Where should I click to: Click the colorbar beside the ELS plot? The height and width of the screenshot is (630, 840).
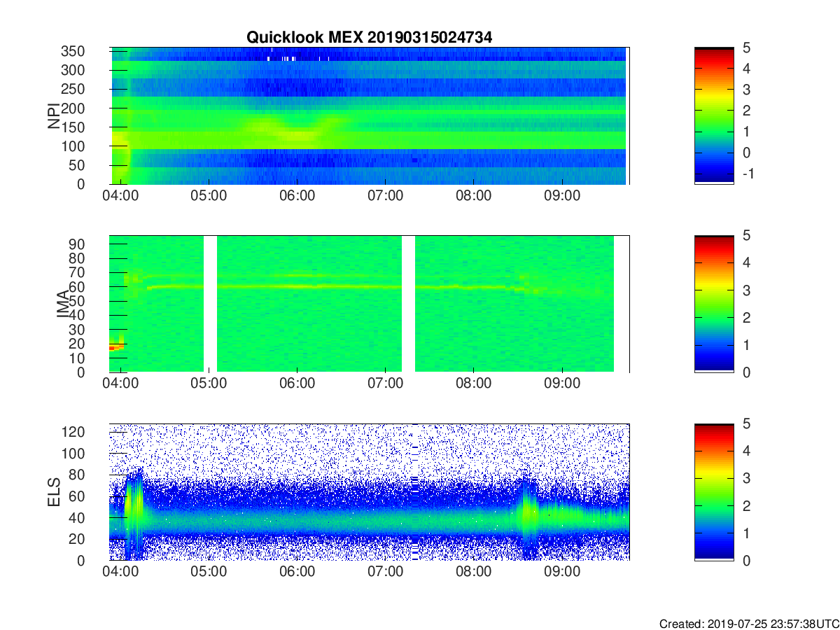click(x=714, y=491)
